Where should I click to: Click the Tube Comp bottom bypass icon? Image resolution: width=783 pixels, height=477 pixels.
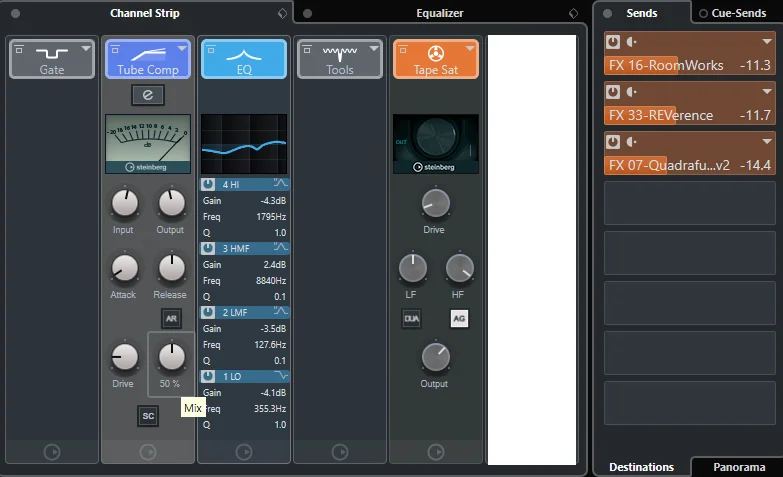[x=148, y=452]
